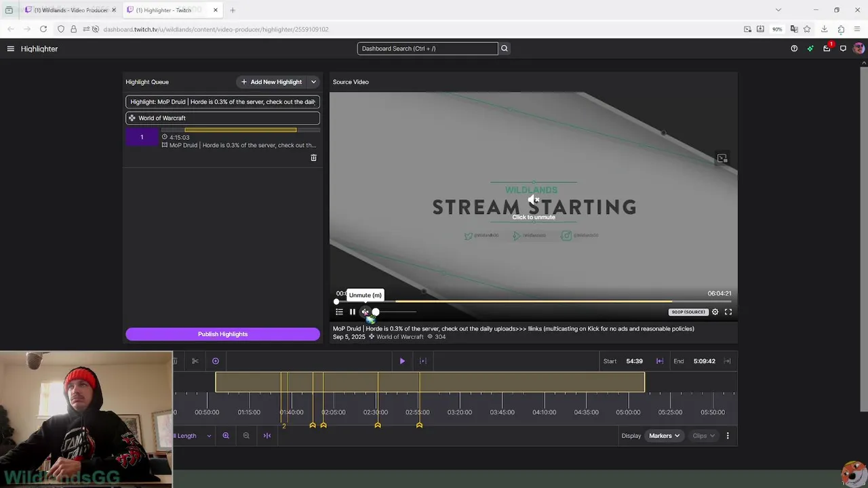The height and width of the screenshot is (488, 868).
Task: Click the Publish Highlights button
Action: pos(222,334)
